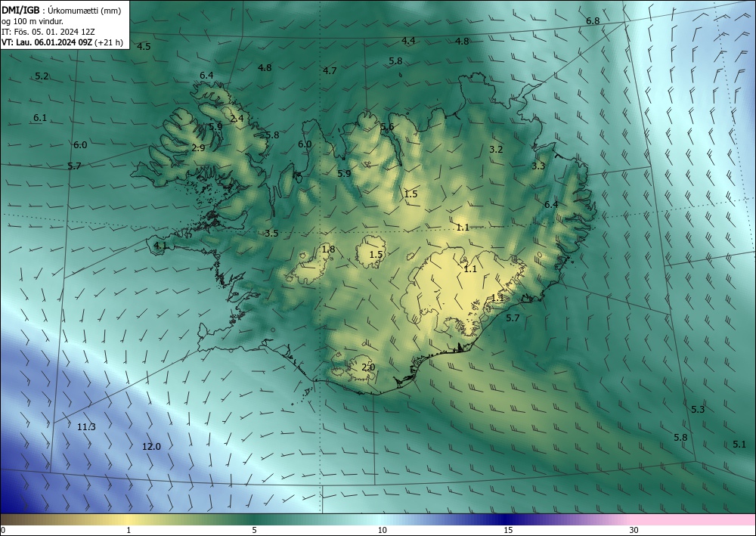Click the 2.9 value in the Westfjords
This screenshot has width=756, height=536.
(198, 148)
